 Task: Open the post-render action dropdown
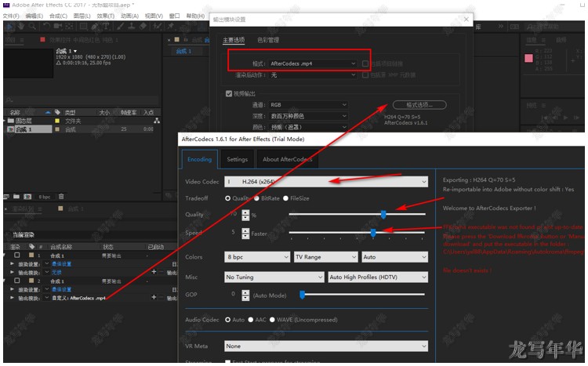(x=313, y=75)
